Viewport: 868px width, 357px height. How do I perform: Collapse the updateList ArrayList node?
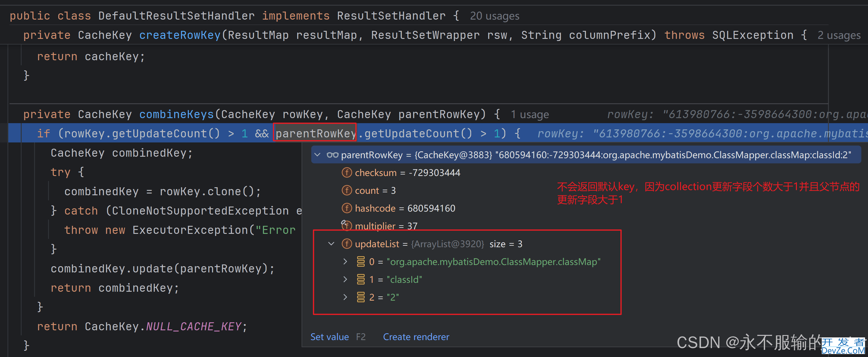[331, 243]
